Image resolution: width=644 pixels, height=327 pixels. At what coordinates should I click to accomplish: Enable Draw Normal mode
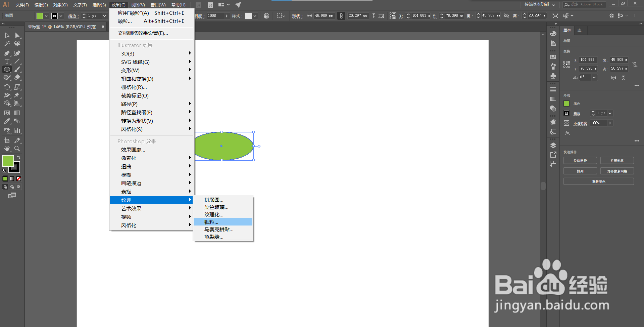tap(5, 187)
